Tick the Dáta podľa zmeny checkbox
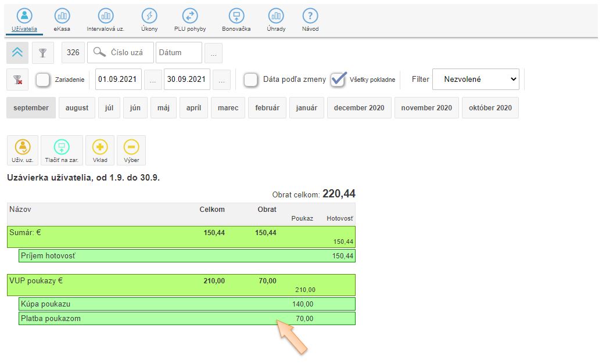This screenshot has width=606, height=364. point(251,80)
